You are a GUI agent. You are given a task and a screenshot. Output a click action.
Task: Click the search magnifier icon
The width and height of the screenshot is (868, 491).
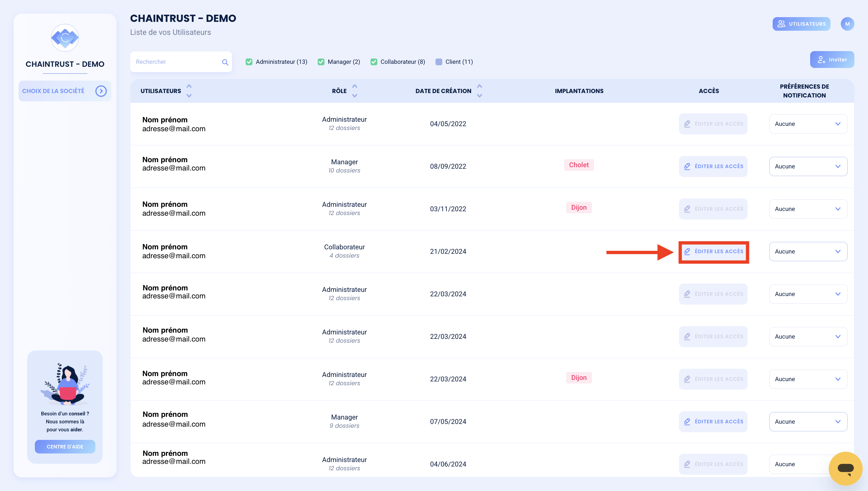point(225,62)
